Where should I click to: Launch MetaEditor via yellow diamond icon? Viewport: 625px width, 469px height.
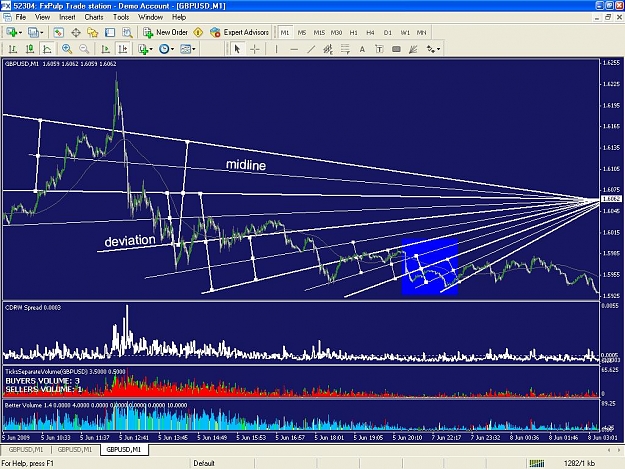coord(198,33)
